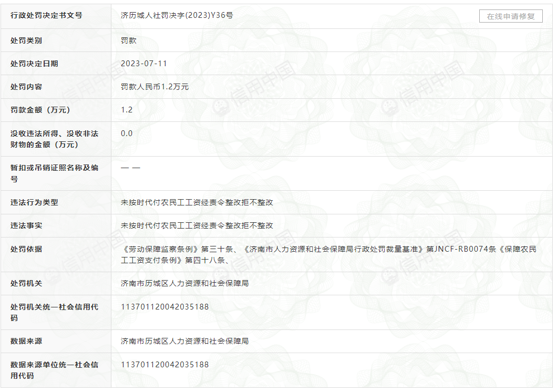Click the 违法事实 value text
Screen dimensions: 557x392
pyautogui.click(x=197, y=225)
